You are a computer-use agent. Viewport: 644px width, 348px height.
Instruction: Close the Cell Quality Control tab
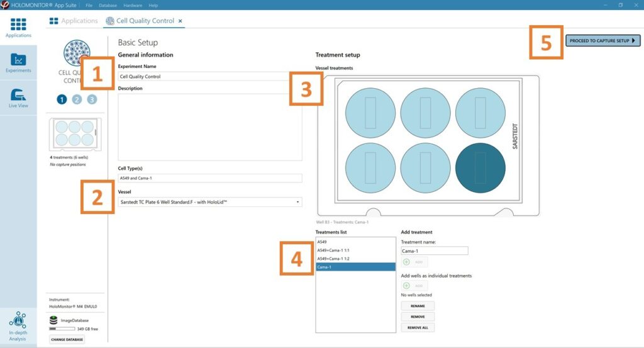tap(180, 21)
